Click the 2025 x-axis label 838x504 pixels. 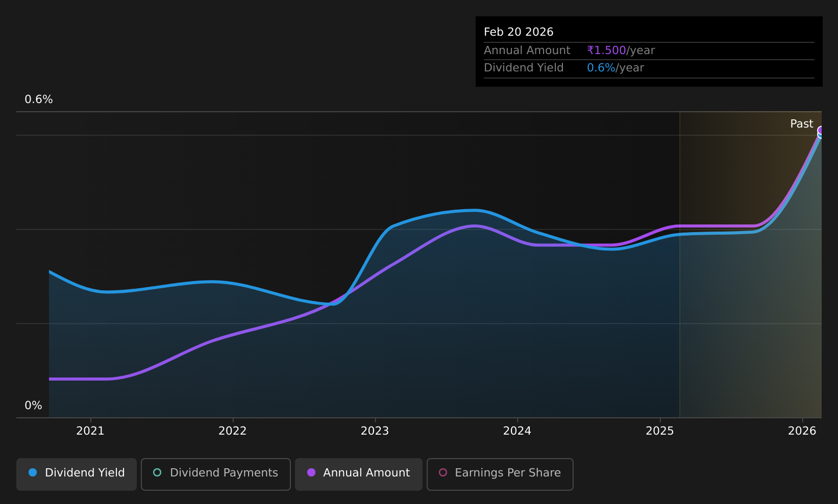[659, 431]
